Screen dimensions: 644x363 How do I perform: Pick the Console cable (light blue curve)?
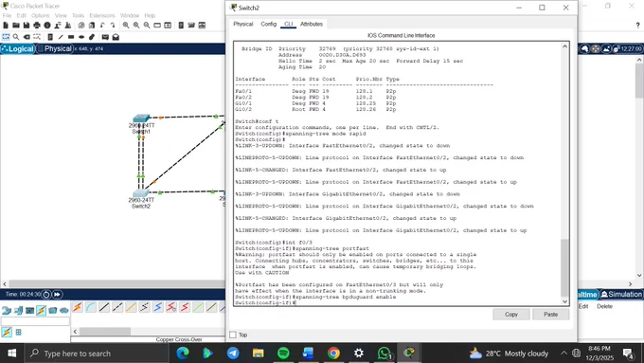91,307
